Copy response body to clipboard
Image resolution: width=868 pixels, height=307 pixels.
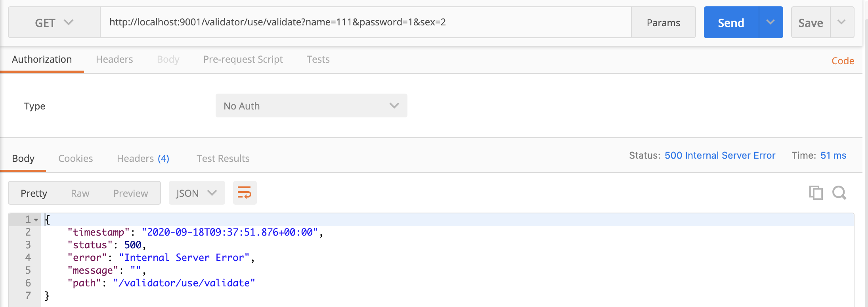[x=816, y=193]
